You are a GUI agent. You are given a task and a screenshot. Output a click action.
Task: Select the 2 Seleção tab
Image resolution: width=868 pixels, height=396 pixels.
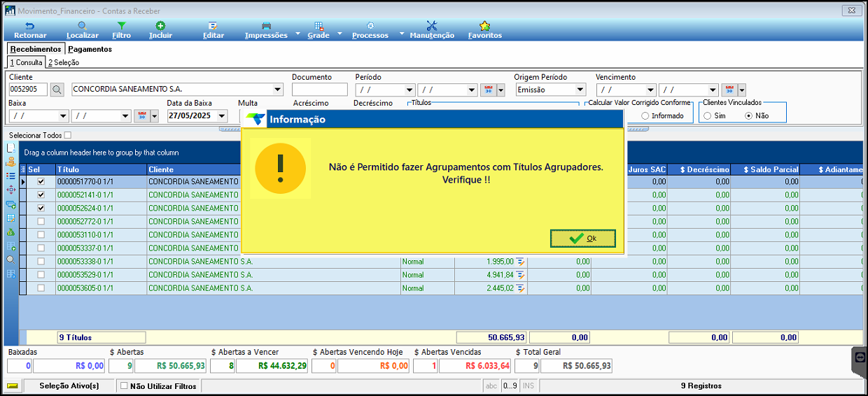click(x=64, y=62)
